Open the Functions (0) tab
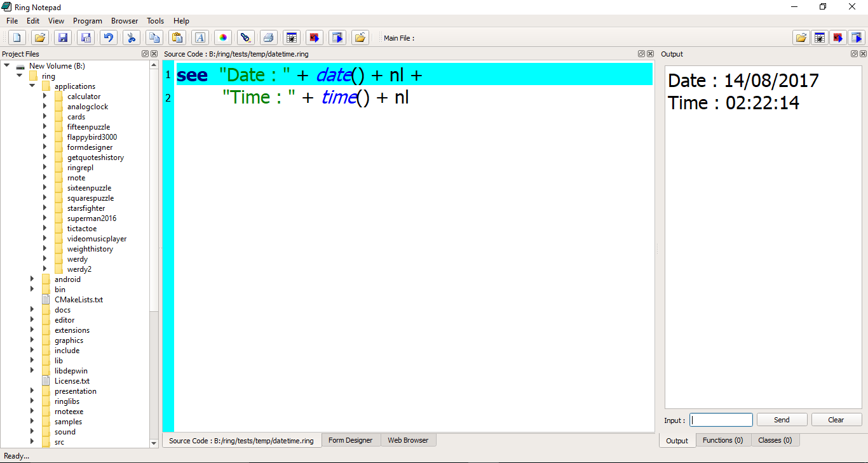Screen dimensions: 868x463 tap(723, 440)
